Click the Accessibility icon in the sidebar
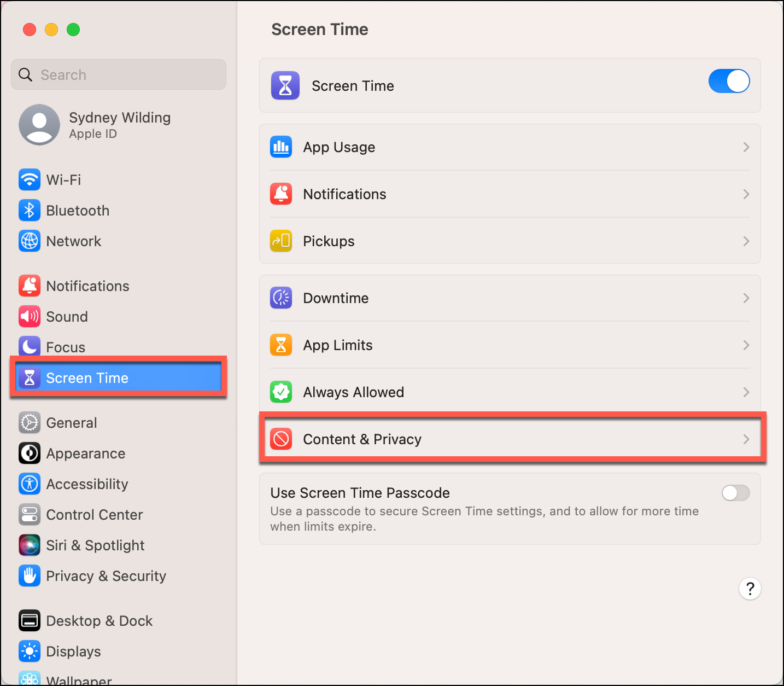This screenshot has width=784, height=686. click(x=30, y=484)
